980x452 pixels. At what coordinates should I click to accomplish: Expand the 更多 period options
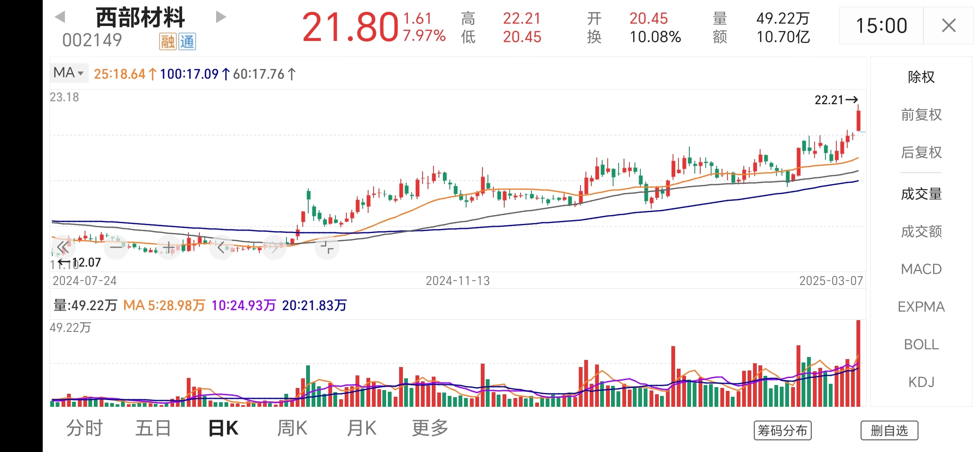point(430,428)
